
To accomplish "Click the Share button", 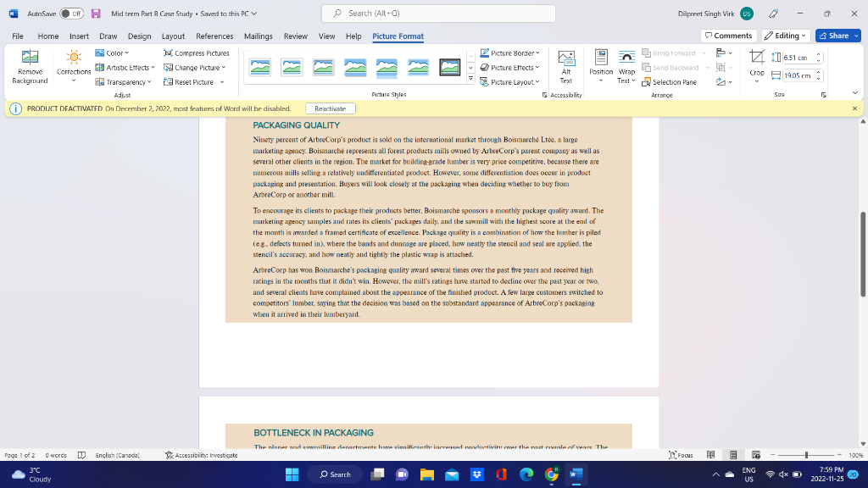I will point(834,36).
